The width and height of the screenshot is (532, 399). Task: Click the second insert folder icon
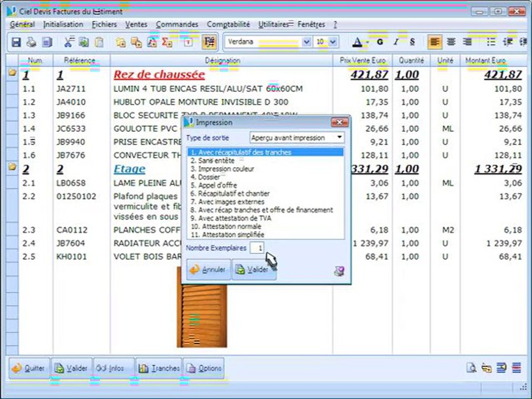[136, 42]
